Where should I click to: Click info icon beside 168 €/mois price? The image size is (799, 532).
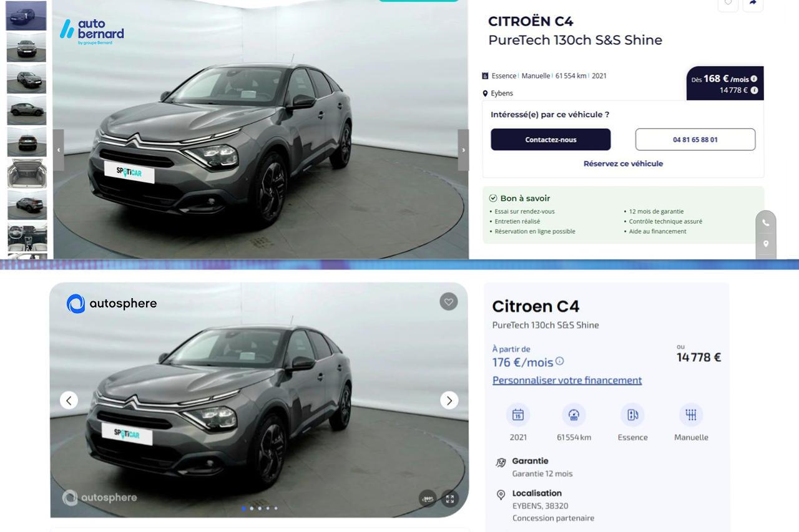coord(753,79)
